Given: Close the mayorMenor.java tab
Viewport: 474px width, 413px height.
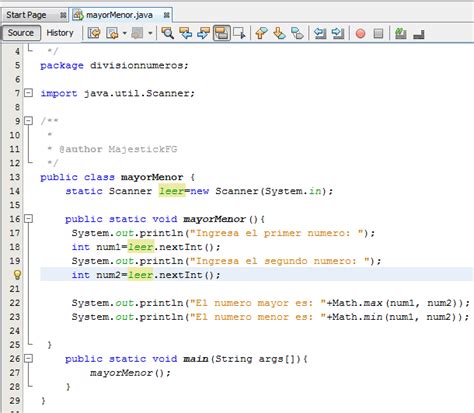Looking at the screenshot, I should (x=167, y=15).
